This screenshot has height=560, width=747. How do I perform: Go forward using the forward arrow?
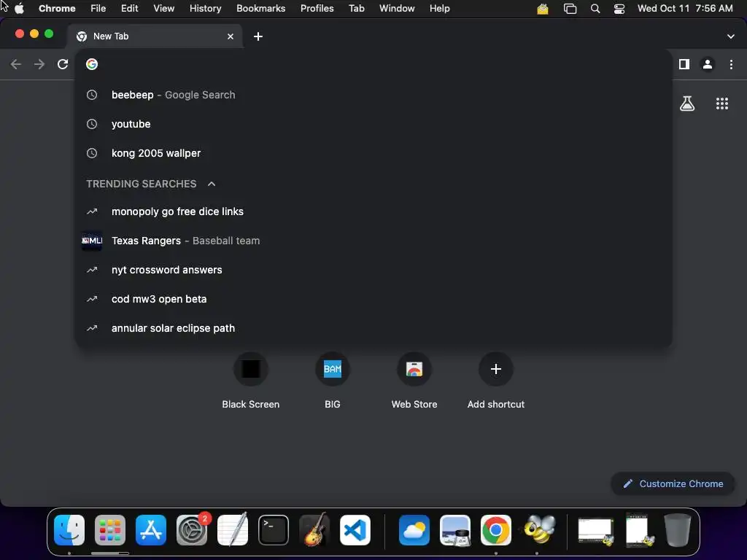tap(39, 64)
